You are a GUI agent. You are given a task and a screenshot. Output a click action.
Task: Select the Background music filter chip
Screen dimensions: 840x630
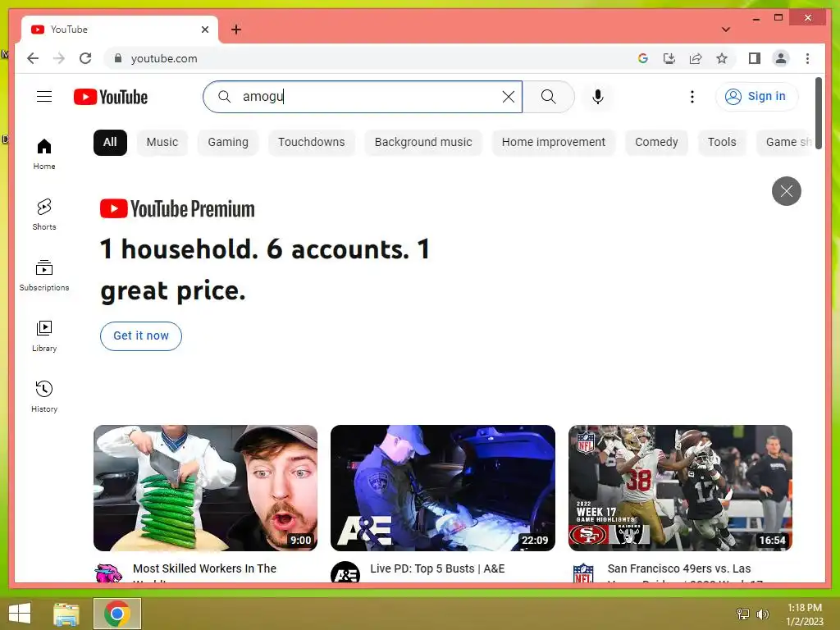coord(423,143)
